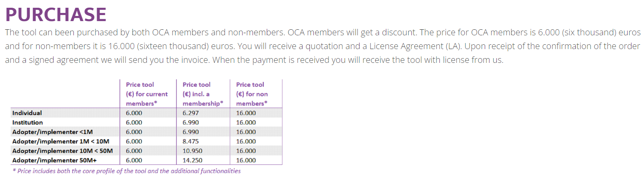Click the current-member 6.000 price for Individual
The height and width of the screenshot is (183, 644).
tap(134, 113)
